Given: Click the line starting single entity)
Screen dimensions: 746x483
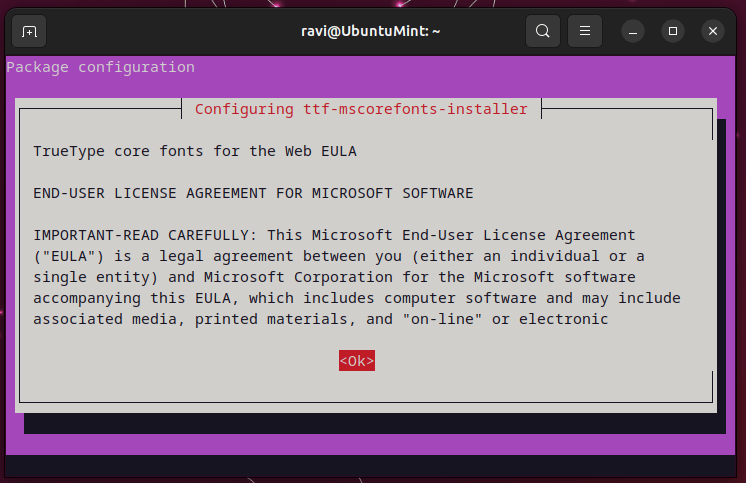Looking at the screenshot, I should 334,277.
